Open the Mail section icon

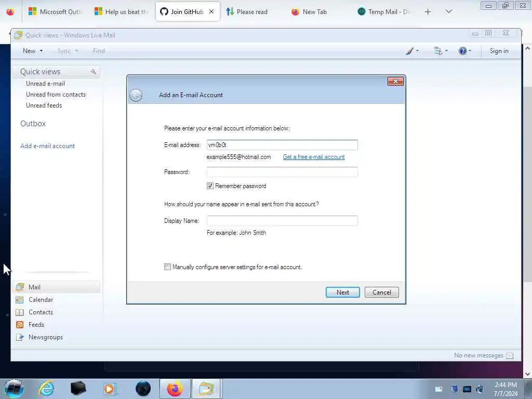click(20, 287)
